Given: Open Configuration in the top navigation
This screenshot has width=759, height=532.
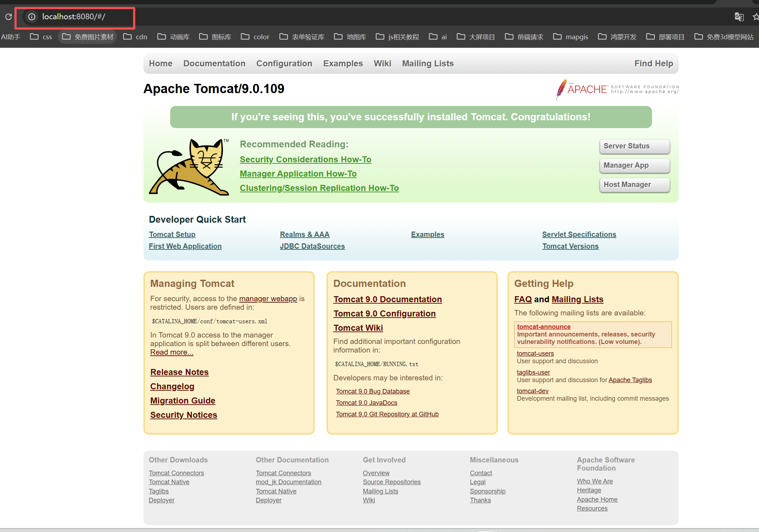Looking at the screenshot, I should [x=284, y=64].
